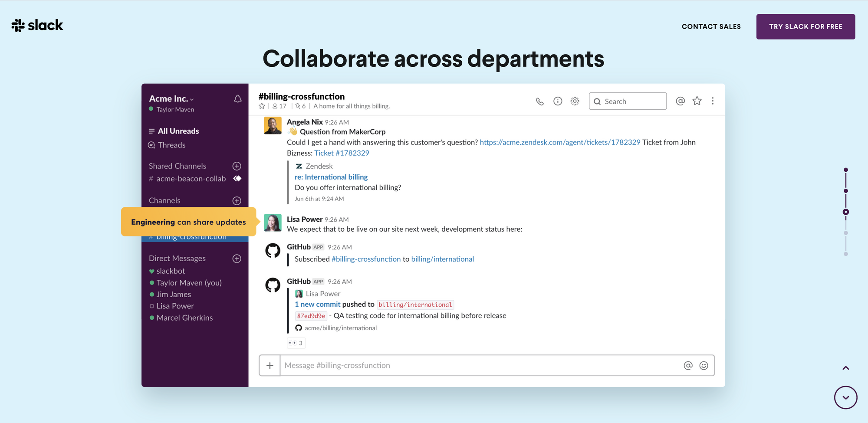Click Angela Nix sender name
The width and height of the screenshot is (868, 423).
pyautogui.click(x=305, y=122)
